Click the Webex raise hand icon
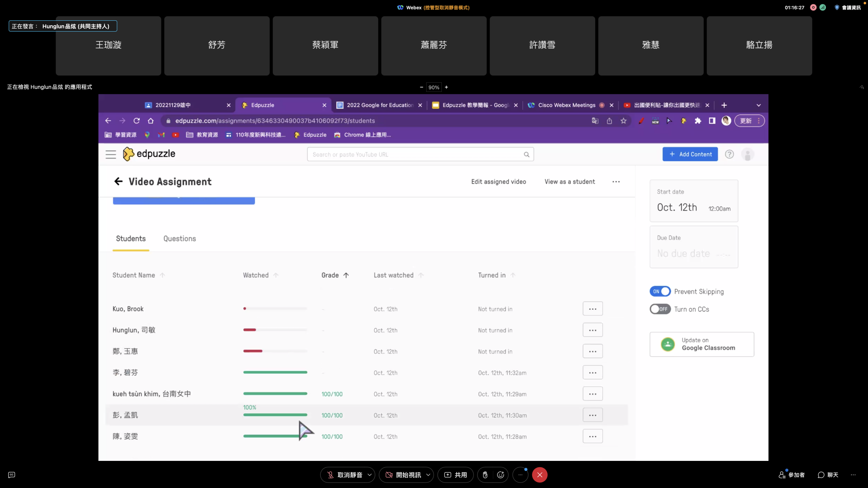868x488 pixels. [485, 475]
